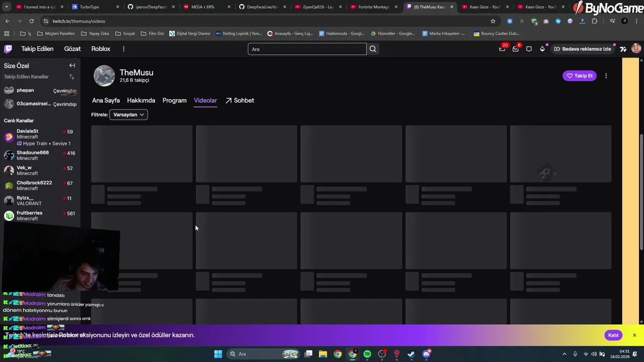The image size is (644, 362).
Task: Click the Takip Et follow button
Action: 580,76
